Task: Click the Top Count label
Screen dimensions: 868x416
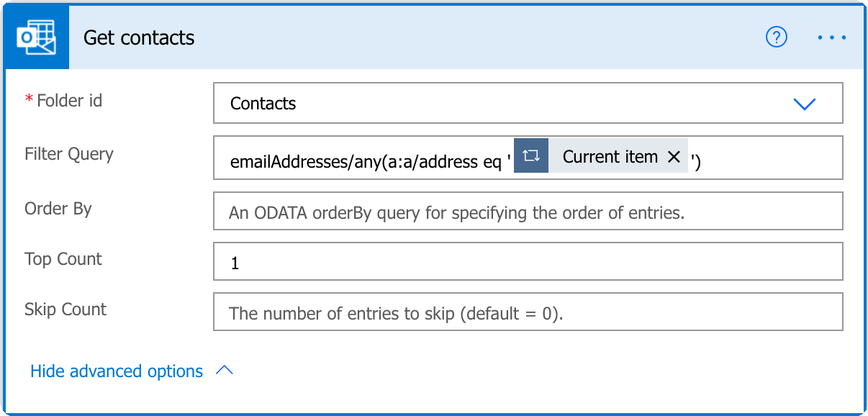Action: [x=63, y=259]
